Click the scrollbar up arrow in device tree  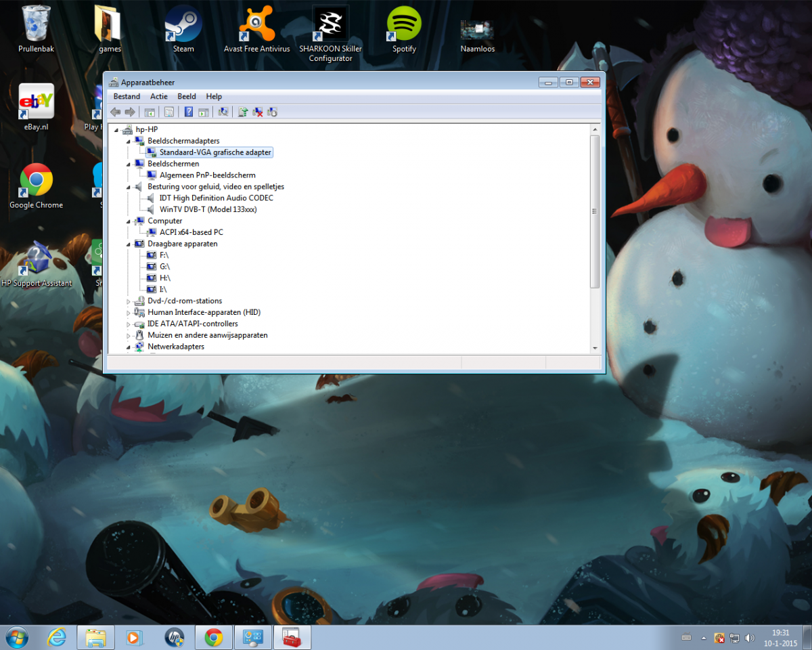point(595,129)
